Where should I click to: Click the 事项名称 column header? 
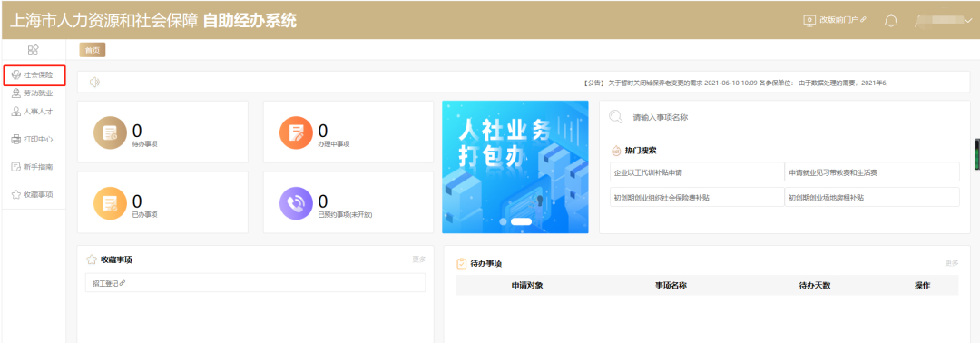point(671,286)
